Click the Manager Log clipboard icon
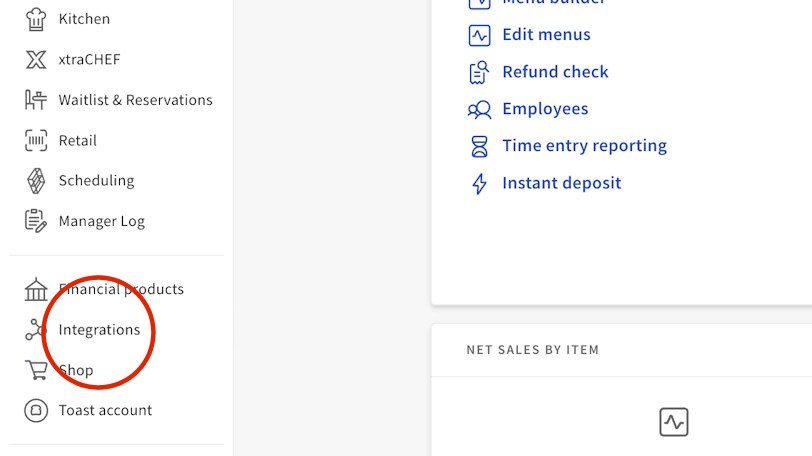812x456 pixels. (36, 221)
